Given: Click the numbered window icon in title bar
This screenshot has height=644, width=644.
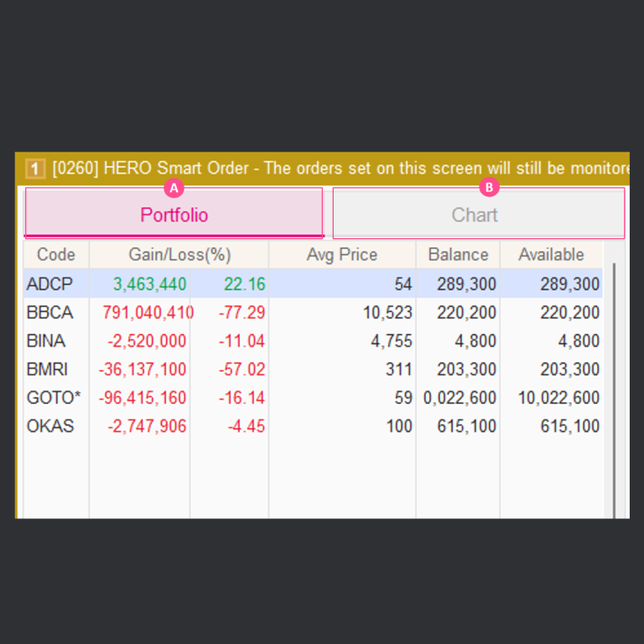Looking at the screenshot, I should 34,169.
